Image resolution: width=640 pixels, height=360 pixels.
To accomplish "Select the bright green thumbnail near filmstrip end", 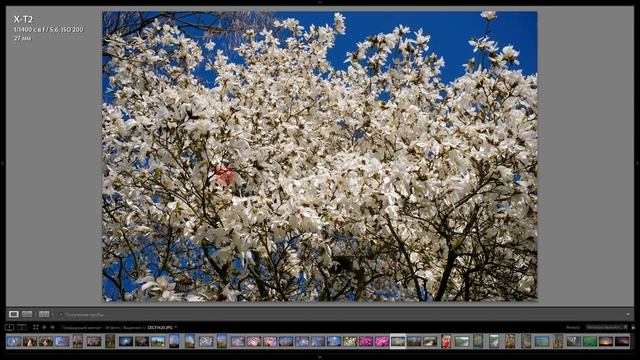I will pos(590,341).
